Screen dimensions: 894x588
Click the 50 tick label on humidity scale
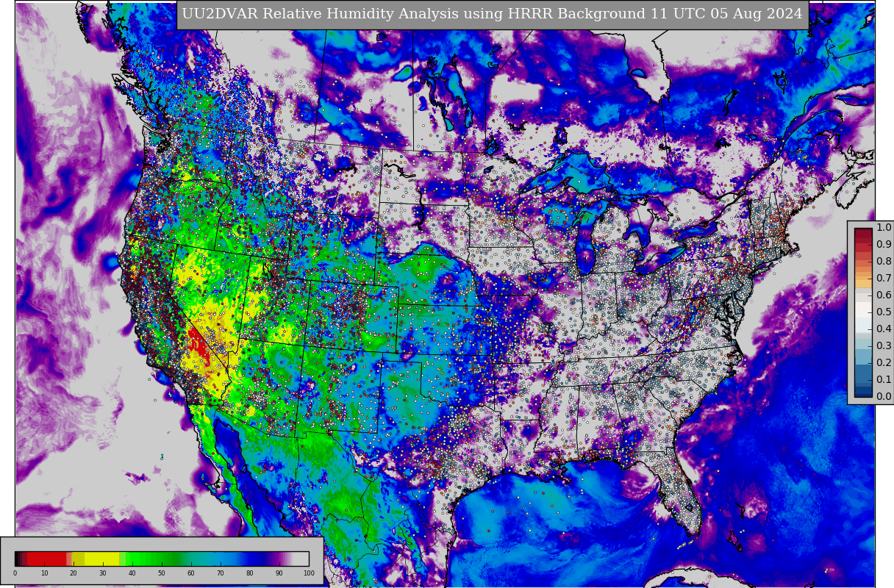click(x=162, y=573)
